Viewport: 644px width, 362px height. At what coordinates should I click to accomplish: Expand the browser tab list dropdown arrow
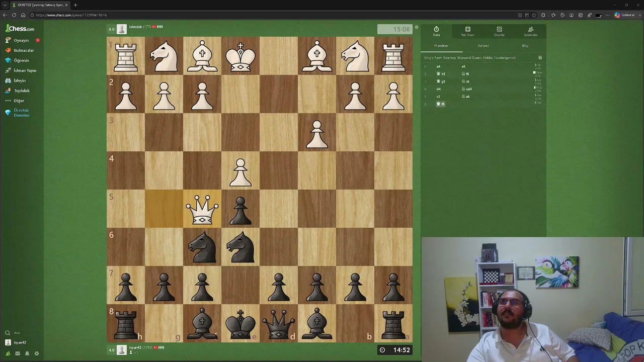[x=5, y=5]
